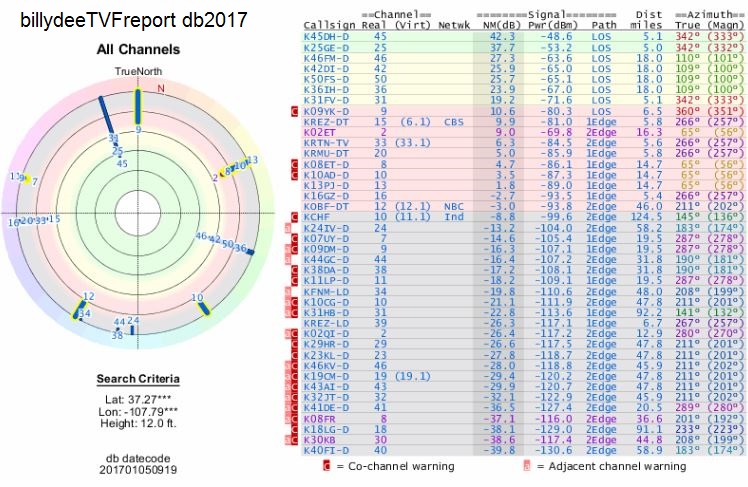Select channel 10 marker on radar plot

[x=204, y=305]
